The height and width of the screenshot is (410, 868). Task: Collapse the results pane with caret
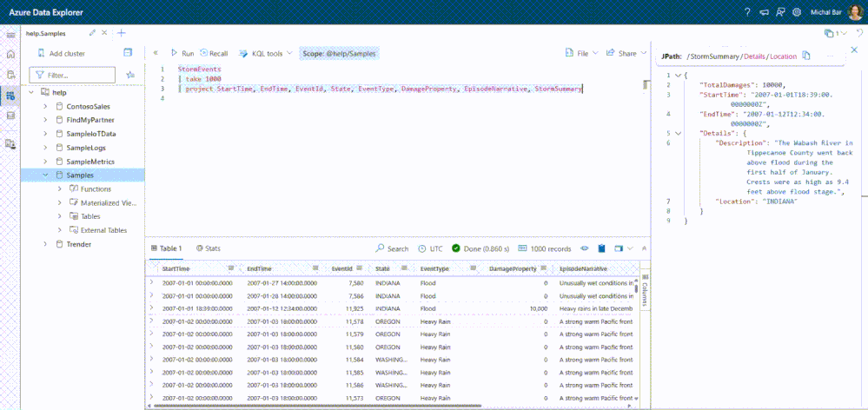point(643,249)
